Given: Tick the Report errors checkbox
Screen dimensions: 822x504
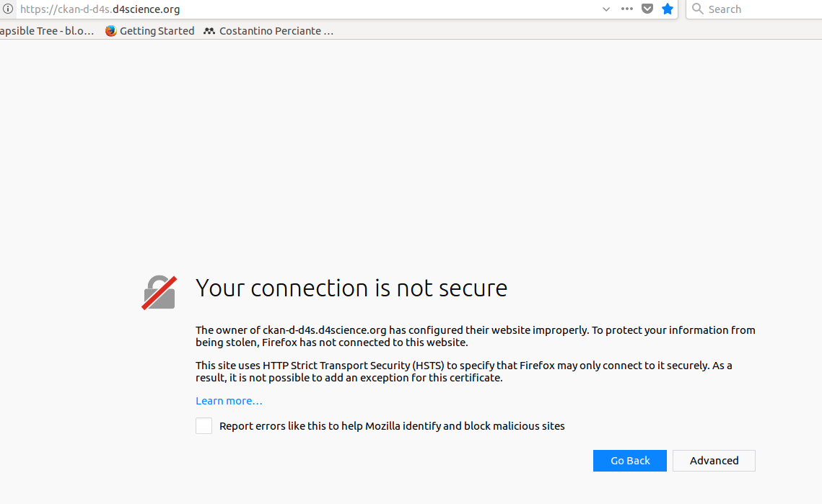Looking at the screenshot, I should point(204,426).
